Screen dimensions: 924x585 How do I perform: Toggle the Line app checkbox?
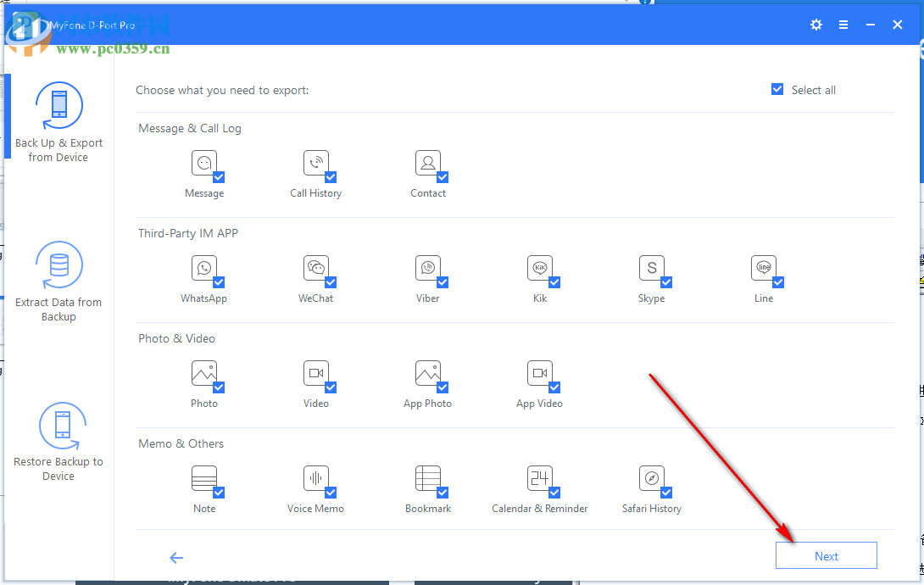pos(778,282)
